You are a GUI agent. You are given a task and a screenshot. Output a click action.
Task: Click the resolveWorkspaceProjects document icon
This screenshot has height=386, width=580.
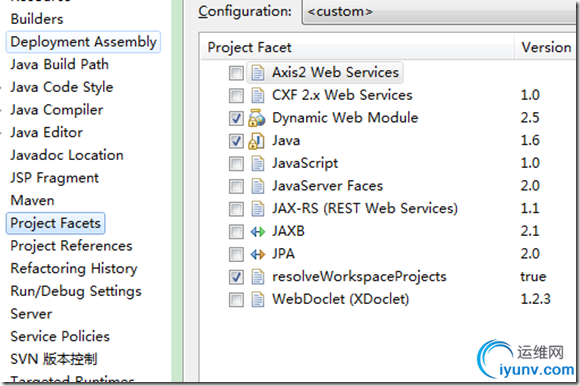257,277
